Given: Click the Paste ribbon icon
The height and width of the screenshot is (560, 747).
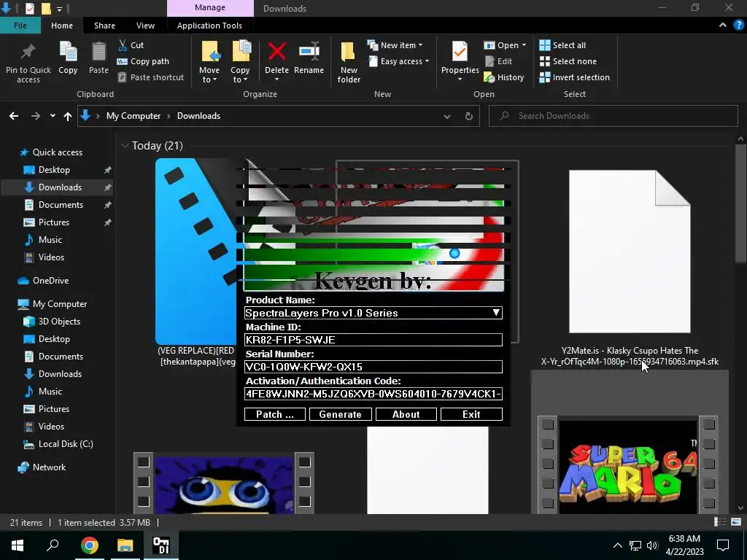Looking at the screenshot, I should point(98,52).
